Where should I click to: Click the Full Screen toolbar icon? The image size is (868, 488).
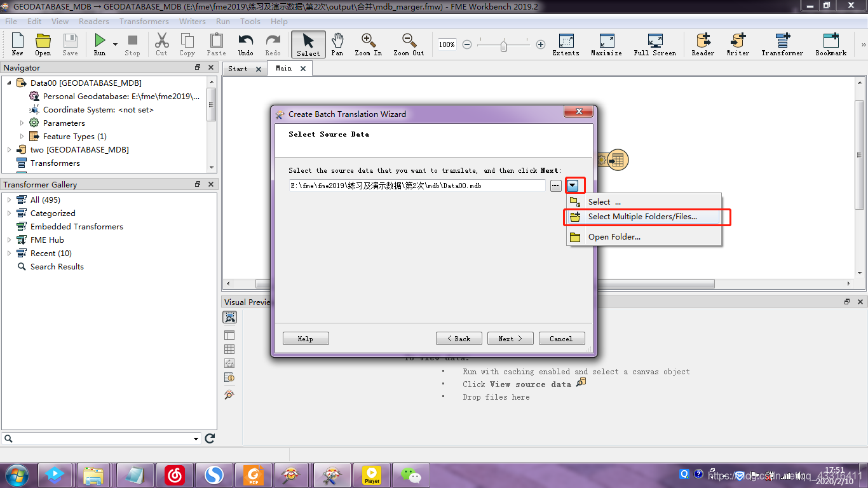click(654, 44)
